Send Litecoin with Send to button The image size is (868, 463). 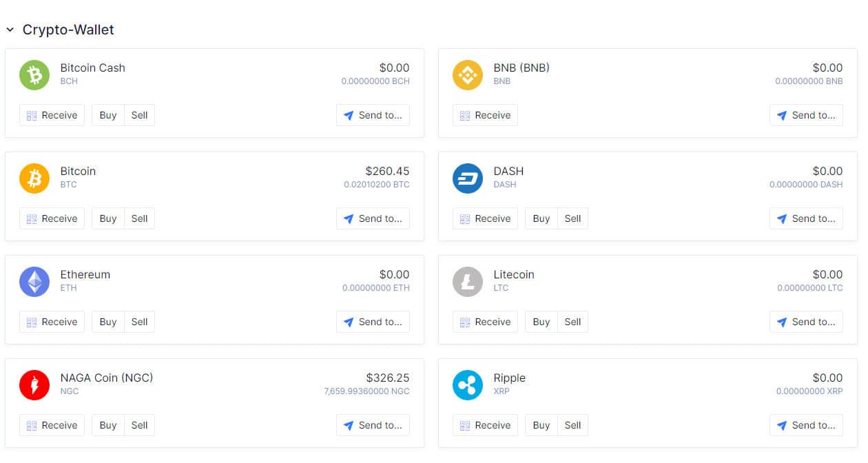806,322
